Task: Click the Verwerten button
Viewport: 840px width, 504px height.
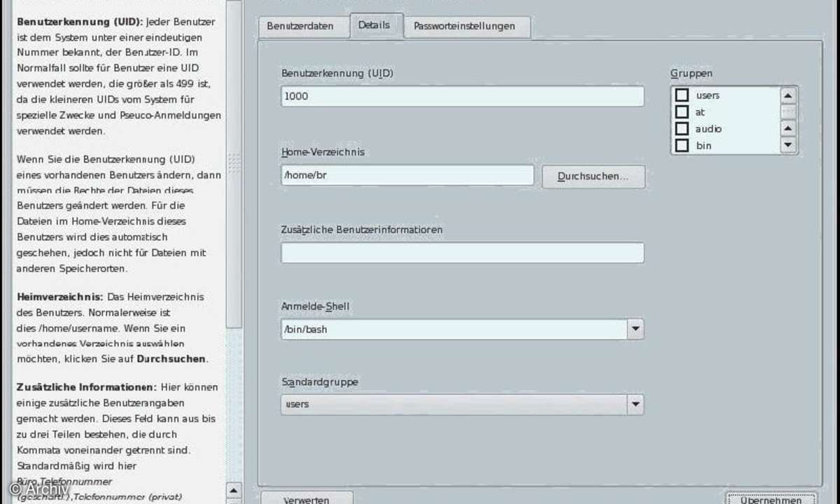Action: [x=307, y=499]
